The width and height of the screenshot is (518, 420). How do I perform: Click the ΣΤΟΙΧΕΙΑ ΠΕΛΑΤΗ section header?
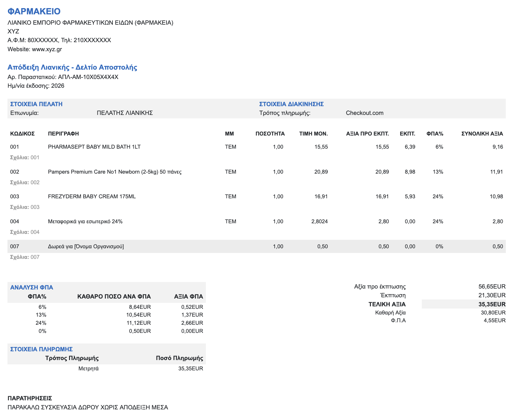36,104
